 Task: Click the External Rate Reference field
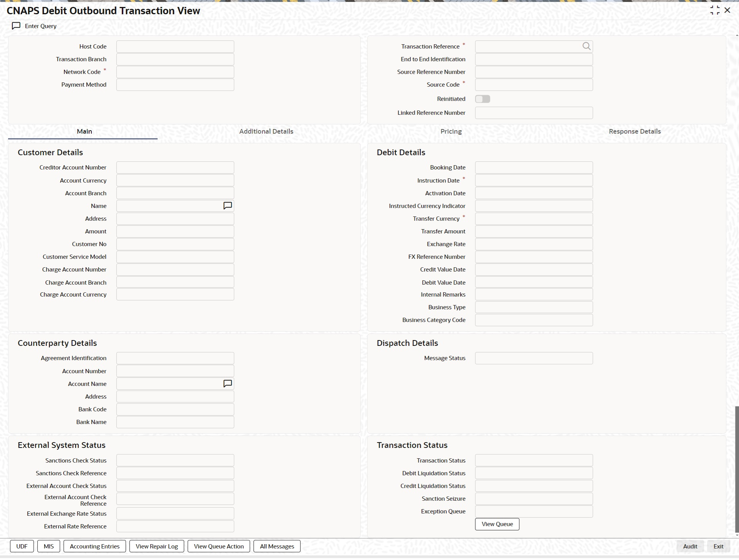click(175, 526)
